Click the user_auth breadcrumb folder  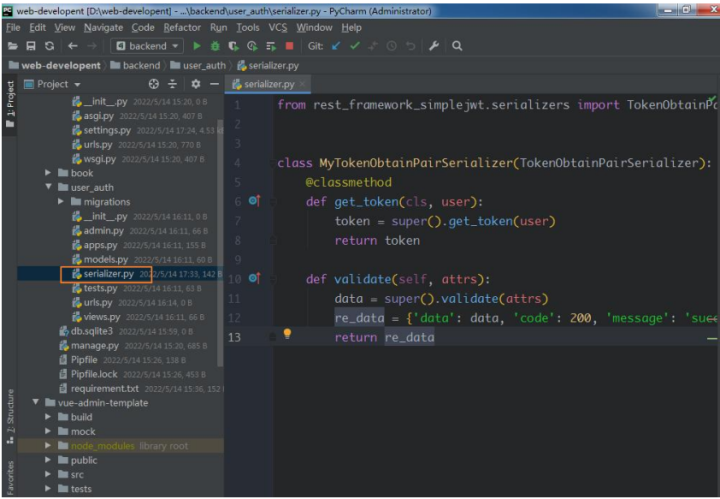tap(198, 66)
